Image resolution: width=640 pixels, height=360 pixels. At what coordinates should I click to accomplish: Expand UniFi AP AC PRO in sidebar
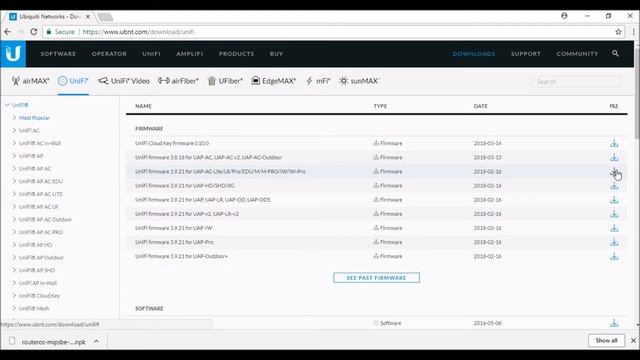[x=14, y=232]
